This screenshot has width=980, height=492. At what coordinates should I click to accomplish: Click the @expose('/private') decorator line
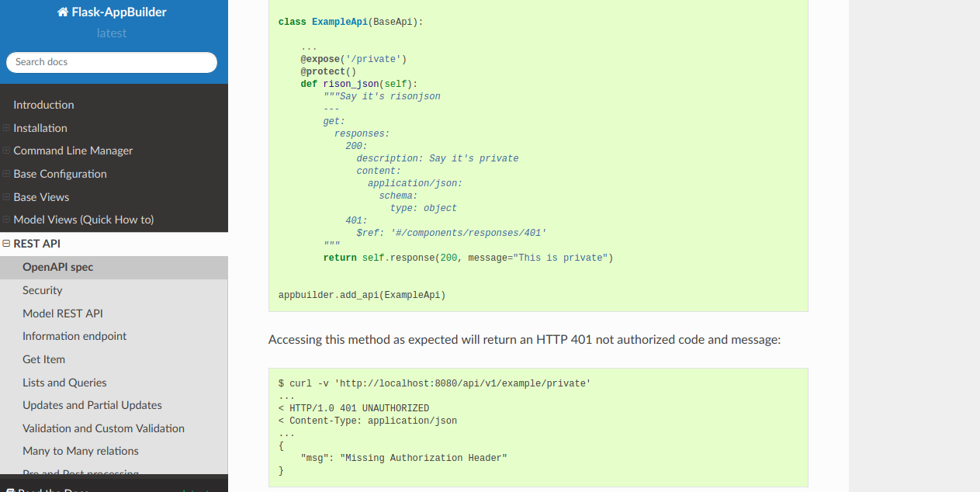coord(354,59)
